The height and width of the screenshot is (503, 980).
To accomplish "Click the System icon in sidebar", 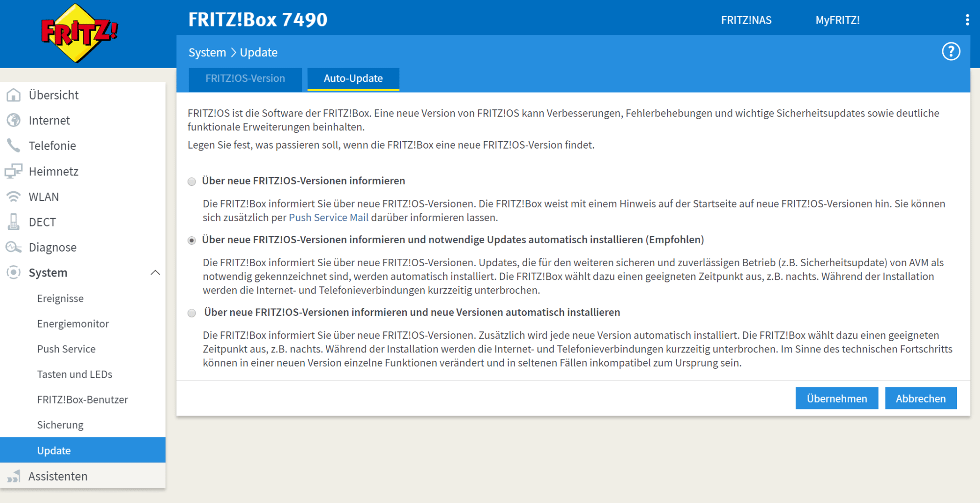I will click(14, 272).
